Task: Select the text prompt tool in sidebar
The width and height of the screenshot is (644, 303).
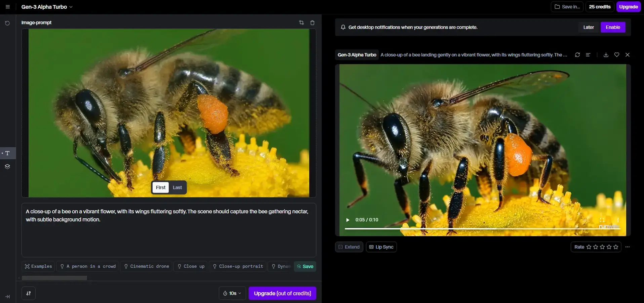Action: [x=7, y=154]
